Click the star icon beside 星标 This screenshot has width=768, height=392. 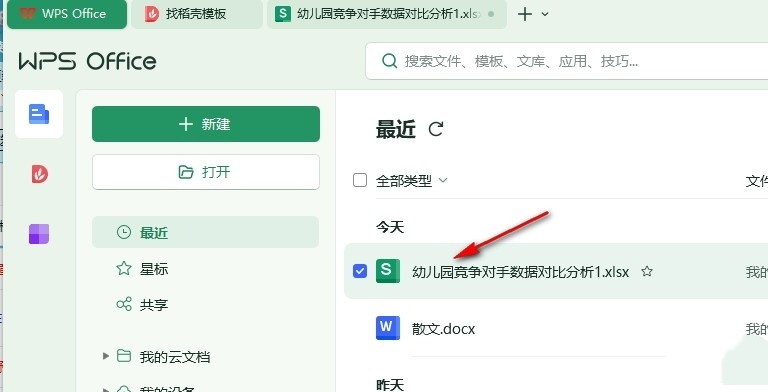coord(124,269)
